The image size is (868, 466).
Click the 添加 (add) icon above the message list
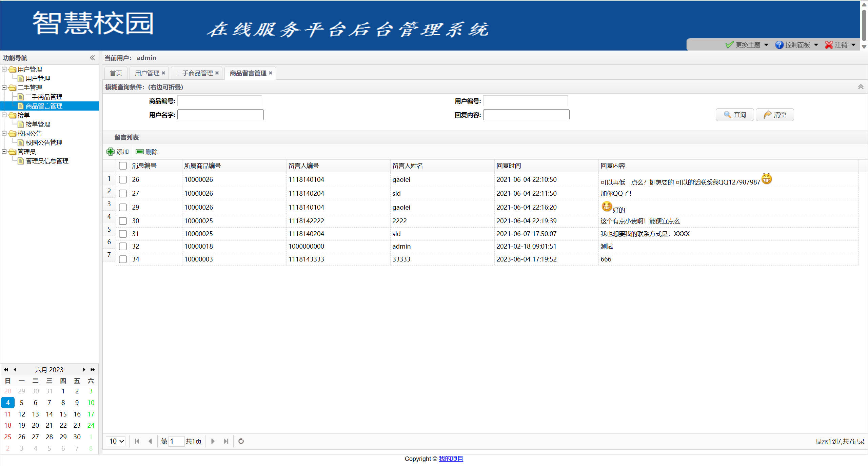pyautogui.click(x=111, y=152)
